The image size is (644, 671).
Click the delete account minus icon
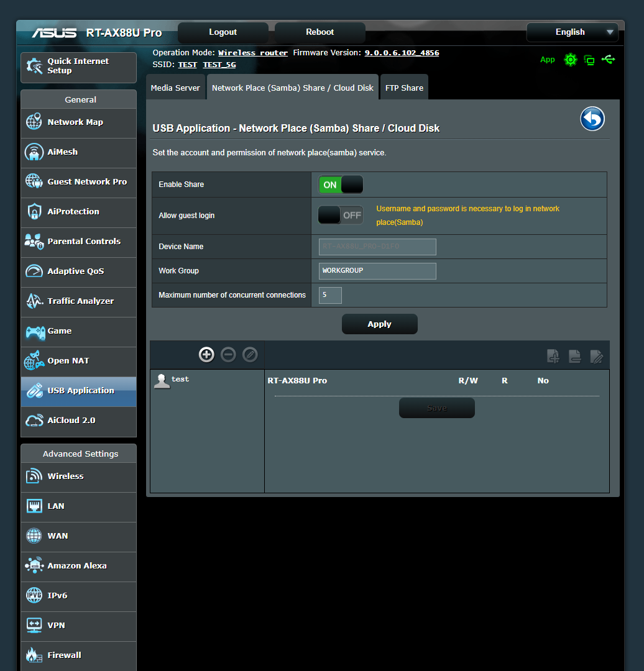[228, 354]
